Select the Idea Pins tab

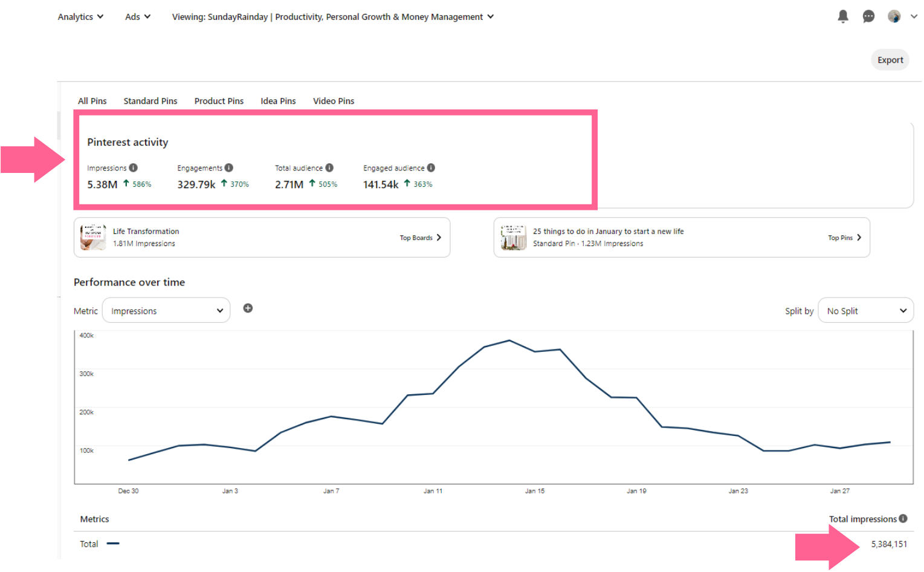(x=278, y=101)
